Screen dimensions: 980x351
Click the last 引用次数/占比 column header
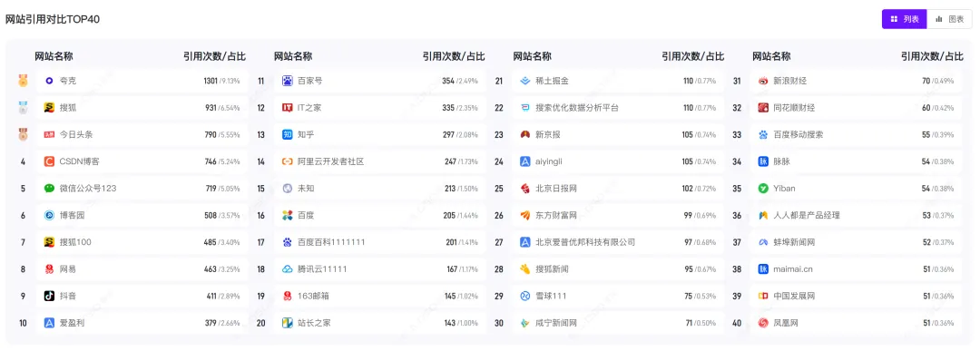(x=932, y=56)
